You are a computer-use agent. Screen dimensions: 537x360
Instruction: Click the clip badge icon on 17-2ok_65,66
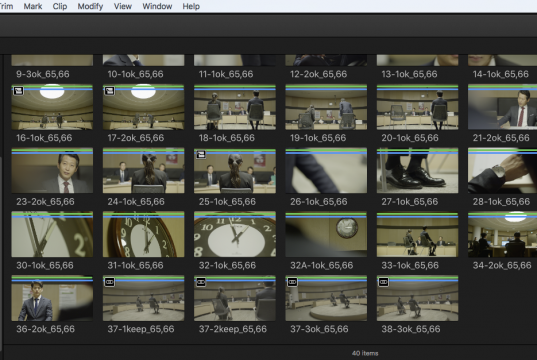pos(110,91)
